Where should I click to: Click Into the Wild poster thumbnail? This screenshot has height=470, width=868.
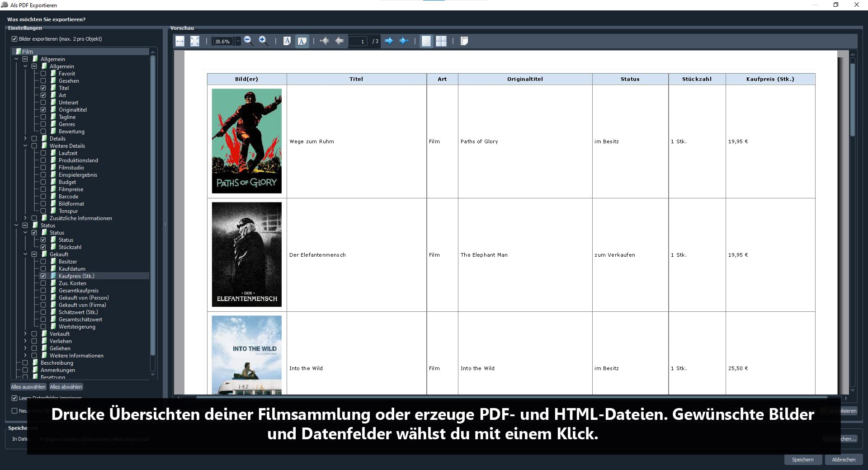[247, 355]
